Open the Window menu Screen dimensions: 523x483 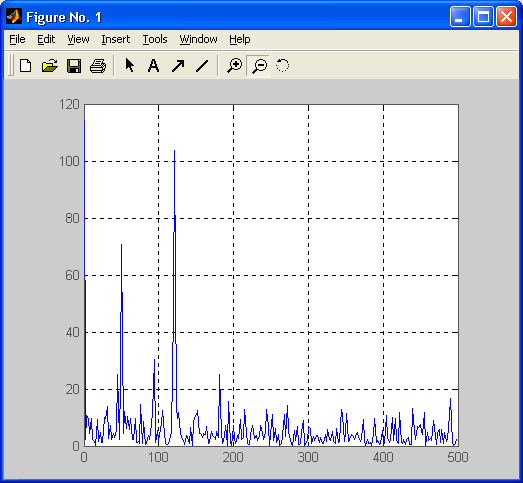[x=198, y=39]
